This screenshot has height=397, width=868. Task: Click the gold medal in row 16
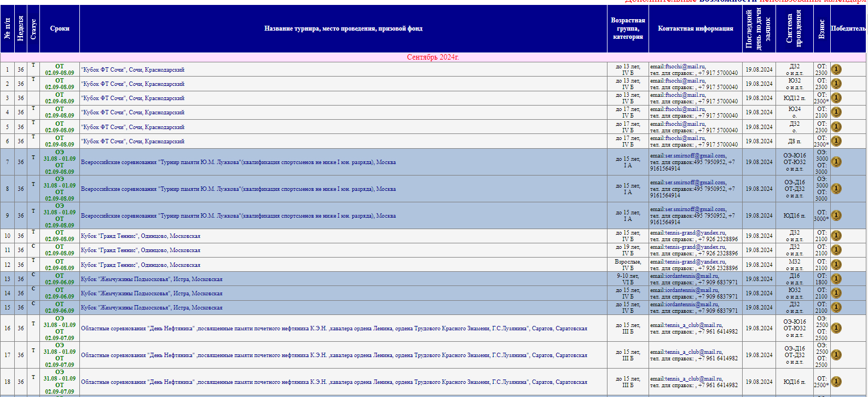click(x=836, y=328)
